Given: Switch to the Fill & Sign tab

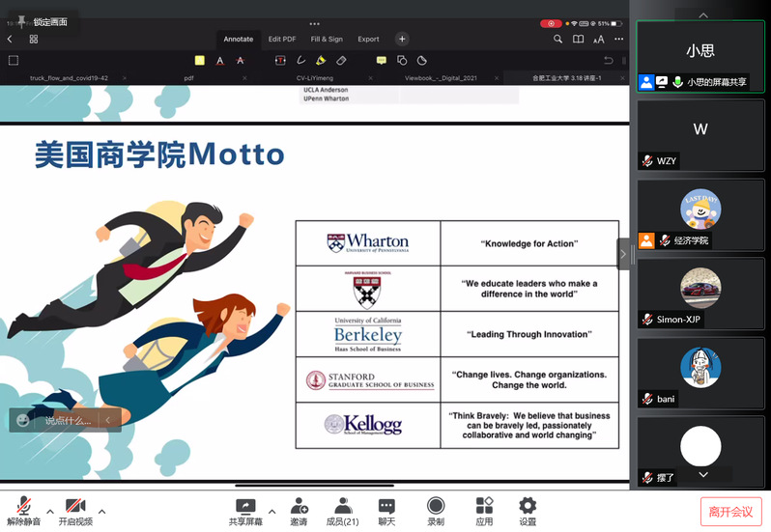Looking at the screenshot, I should coord(327,39).
